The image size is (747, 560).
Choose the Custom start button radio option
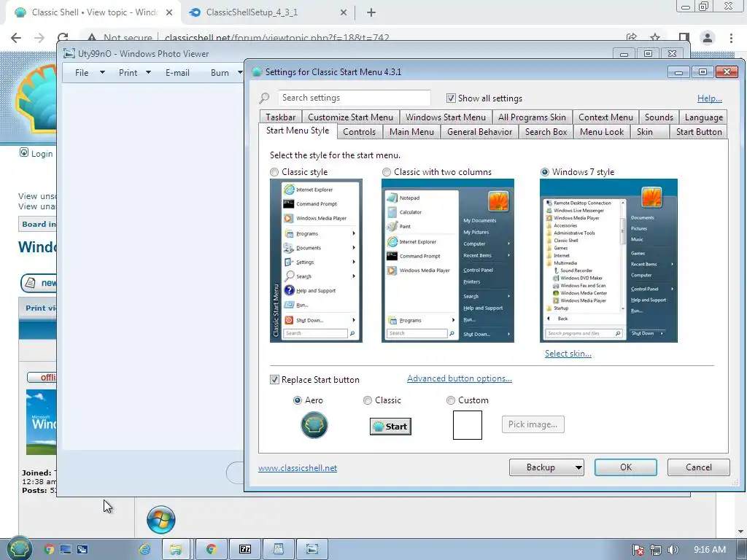[451, 400]
